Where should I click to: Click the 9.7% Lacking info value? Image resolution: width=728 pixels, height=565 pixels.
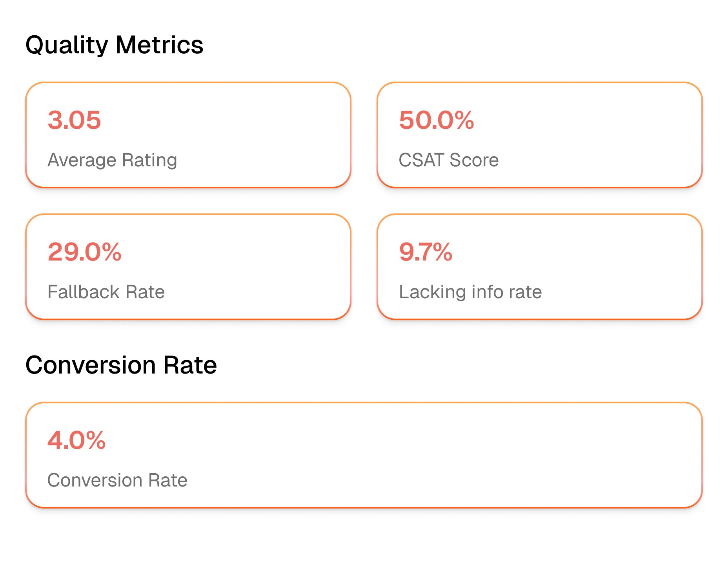point(425,253)
